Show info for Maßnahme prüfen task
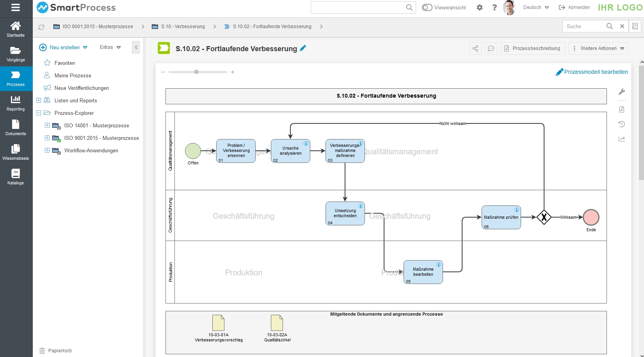 tap(517, 210)
